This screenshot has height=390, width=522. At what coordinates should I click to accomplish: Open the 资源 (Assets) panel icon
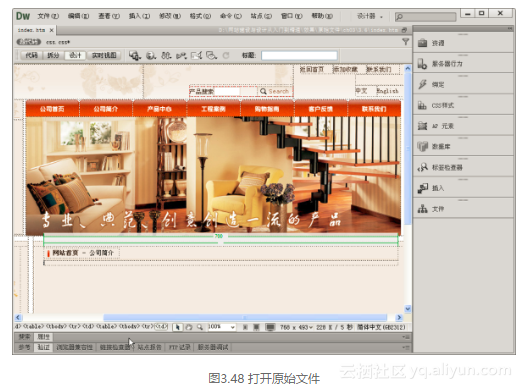[x=423, y=43]
